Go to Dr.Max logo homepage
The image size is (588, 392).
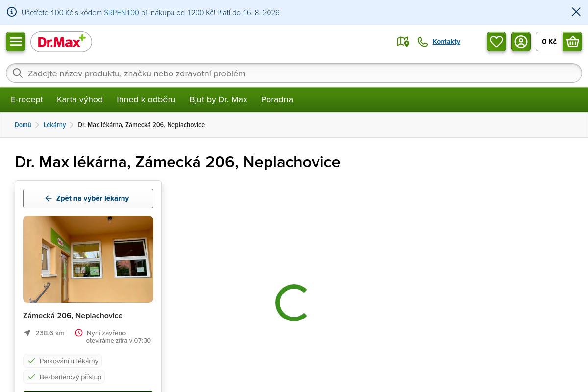coord(61,42)
